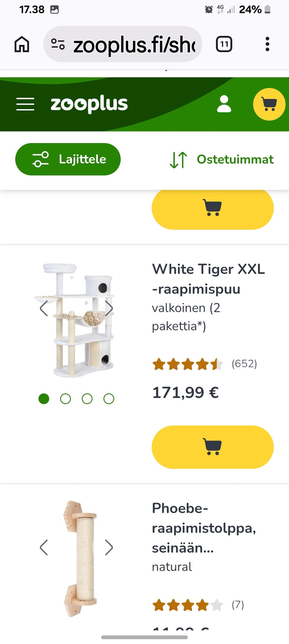Show next White Tiger XXL image
Screen dimensions: 289x644
(x=109, y=308)
